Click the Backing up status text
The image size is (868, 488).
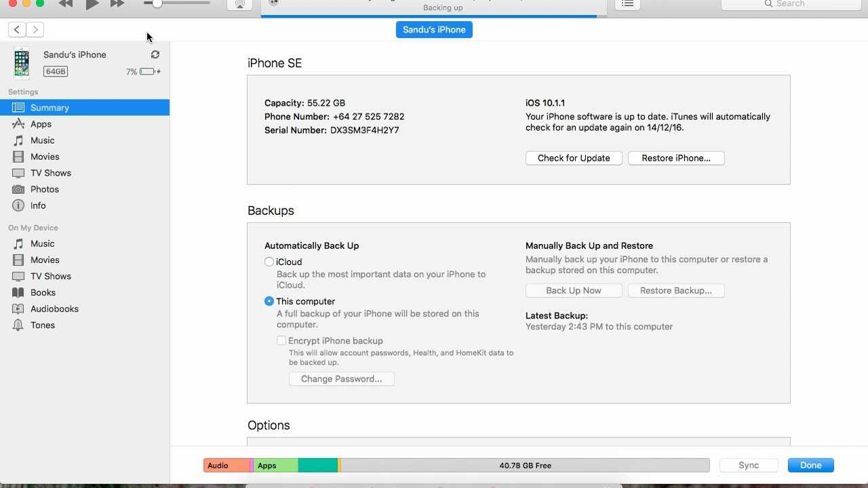(443, 8)
